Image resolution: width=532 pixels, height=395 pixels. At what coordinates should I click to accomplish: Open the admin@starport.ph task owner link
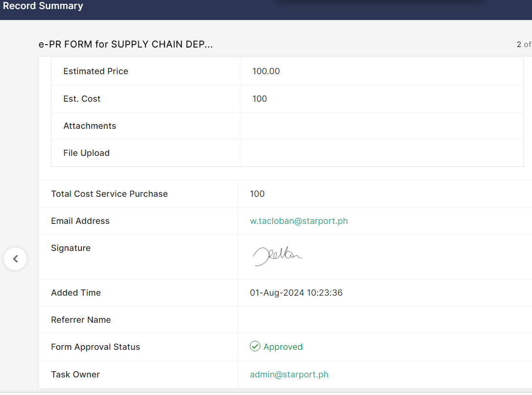(289, 375)
